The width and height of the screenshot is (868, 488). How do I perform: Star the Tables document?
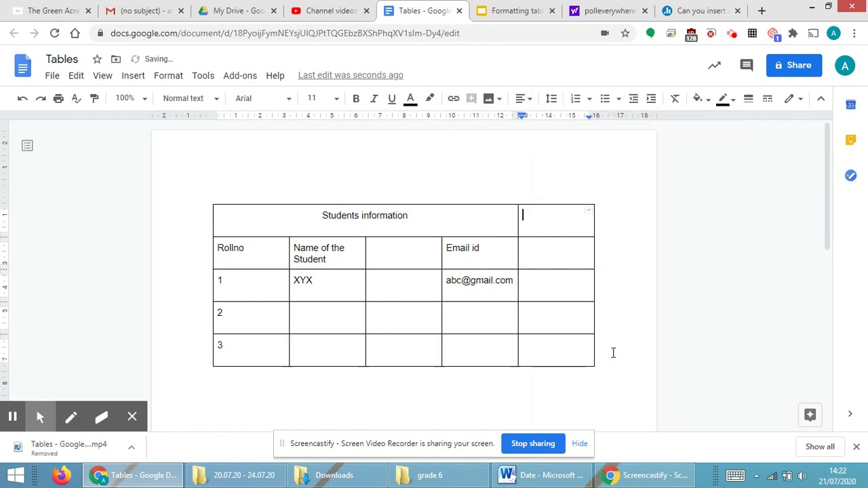tap(97, 59)
